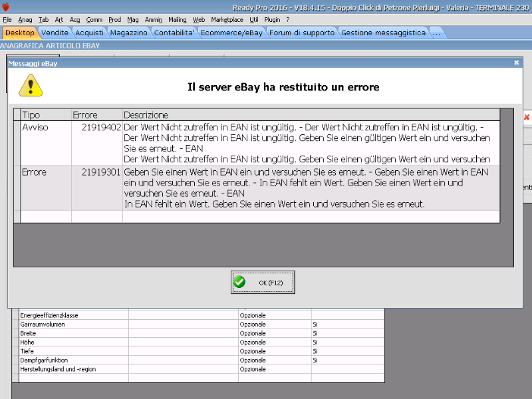Open the Prod menu
The height and width of the screenshot is (399, 532).
[114, 20]
